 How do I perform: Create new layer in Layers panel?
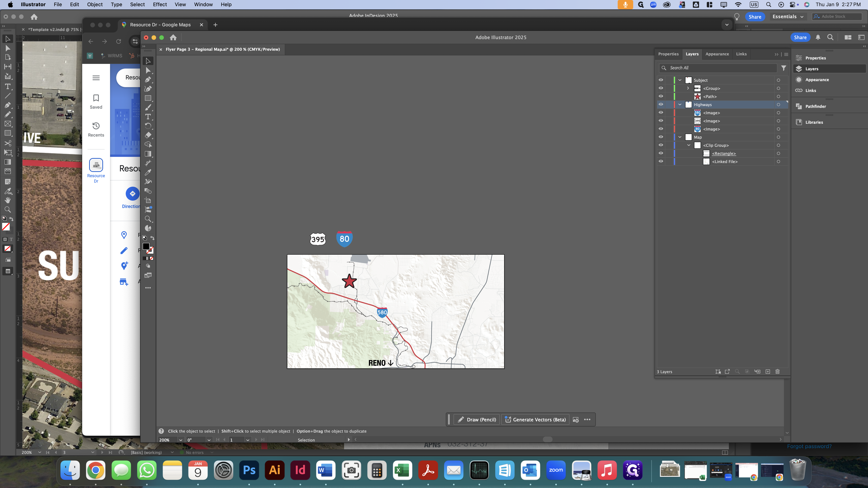[x=768, y=371]
